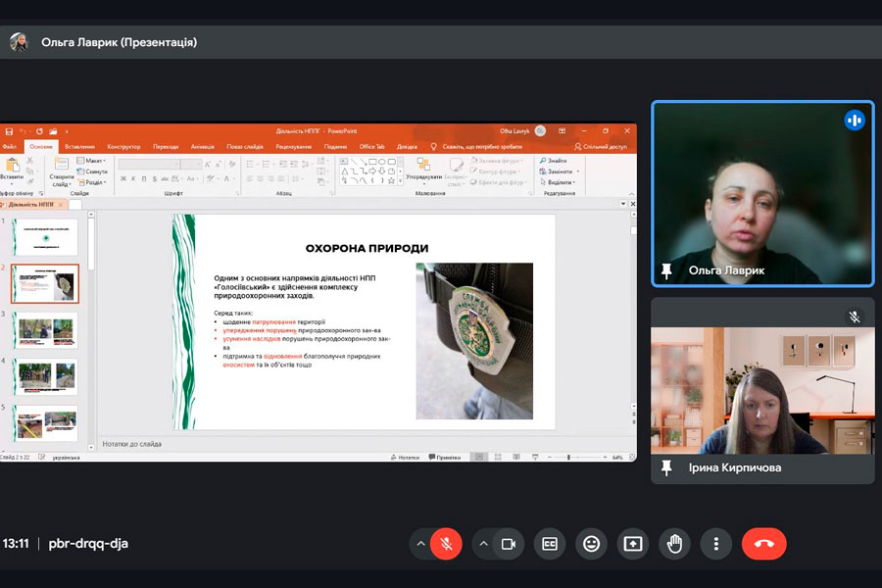The width and height of the screenshot is (882, 588).
Task: Click the pin icon on Ольга Лаврик's tile
Action: pyautogui.click(x=667, y=271)
